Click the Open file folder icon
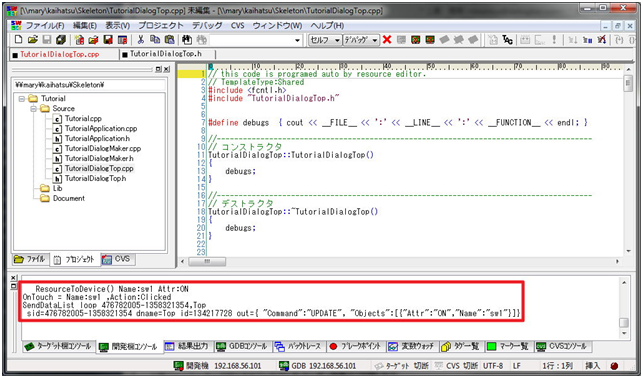The width and height of the screenshot is (643, 378). (33, 40)
